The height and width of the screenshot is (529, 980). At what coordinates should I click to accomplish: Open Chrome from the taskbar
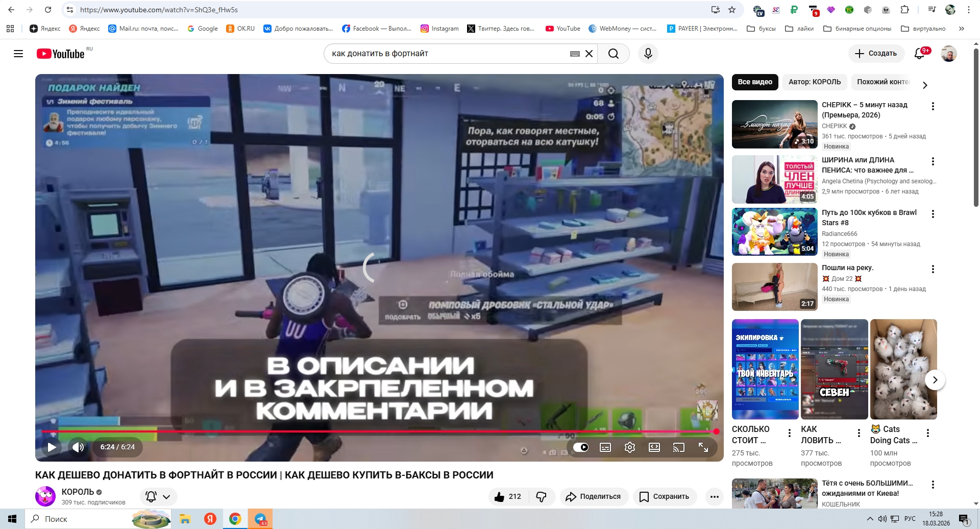click(x=235, y=519)
